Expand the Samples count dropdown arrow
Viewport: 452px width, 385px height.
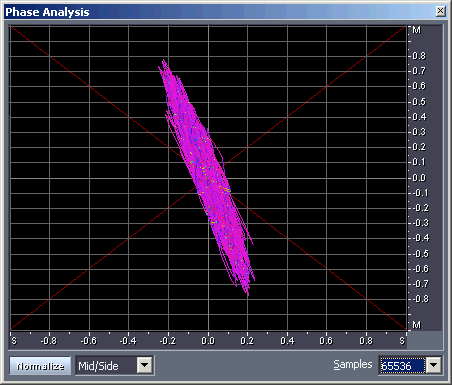point(434,365)
